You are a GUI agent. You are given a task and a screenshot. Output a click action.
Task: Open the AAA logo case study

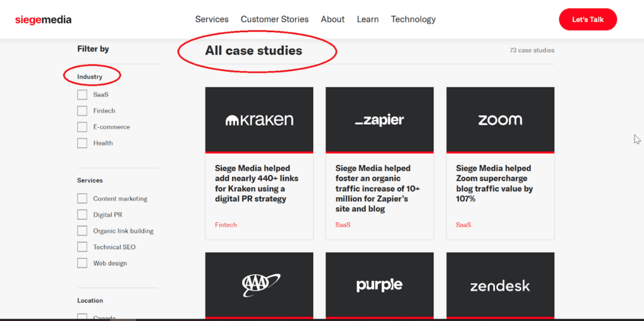(259, 285)
